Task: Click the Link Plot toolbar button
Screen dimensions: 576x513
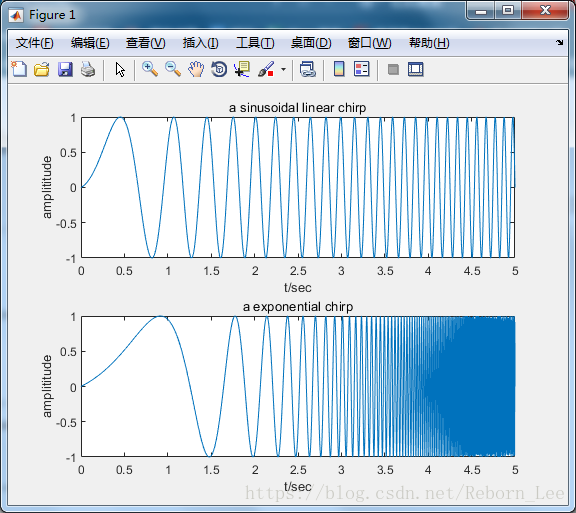Action: (307, 69)
